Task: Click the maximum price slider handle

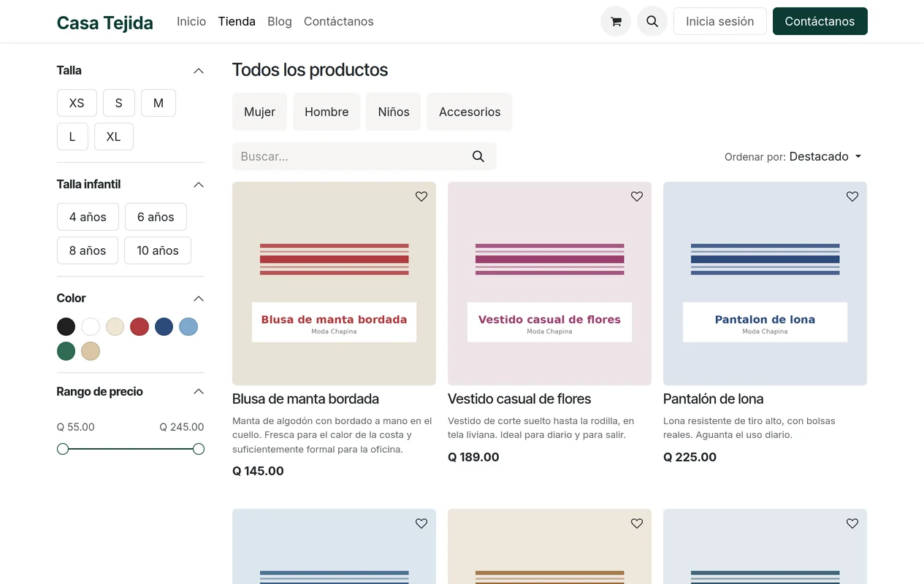Action: [x=199, y=449]
